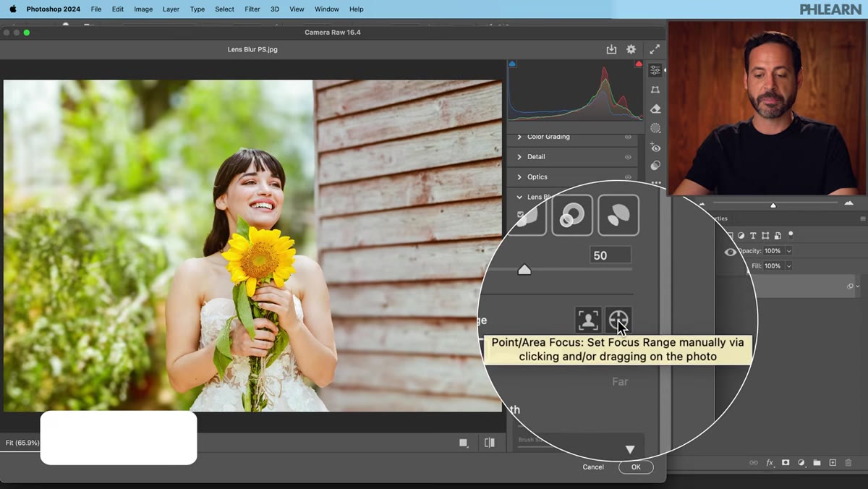Filter layers by type layers icon
Screen dimensions: 868x489
coord(753,235)
